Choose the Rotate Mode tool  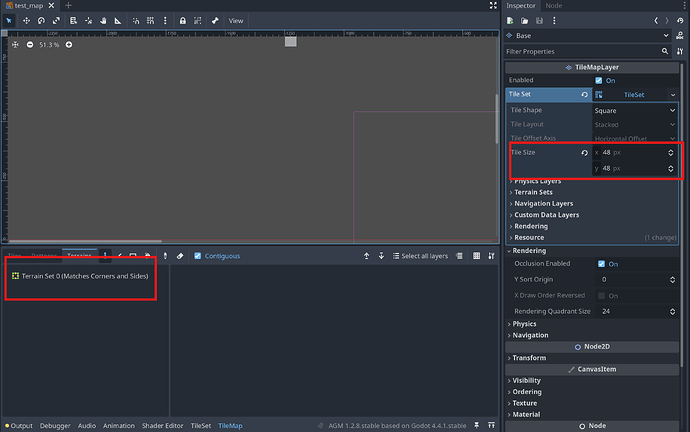coord(41,21)
